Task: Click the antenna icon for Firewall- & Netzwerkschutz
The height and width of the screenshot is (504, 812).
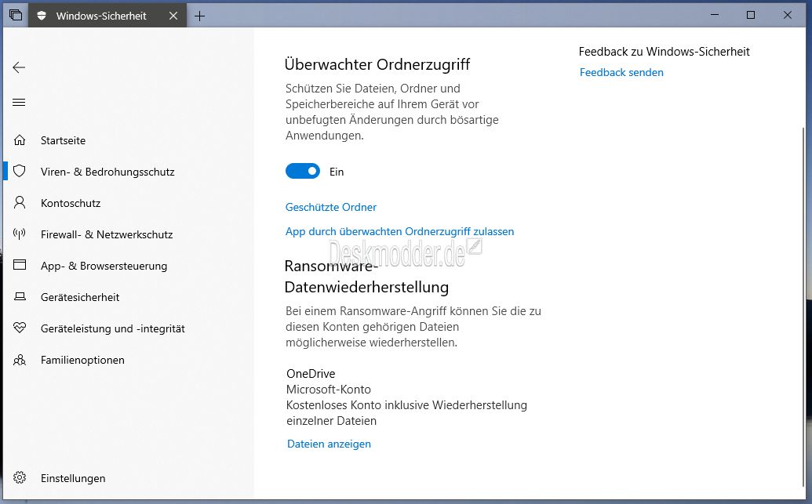Action: pos(20,234)
